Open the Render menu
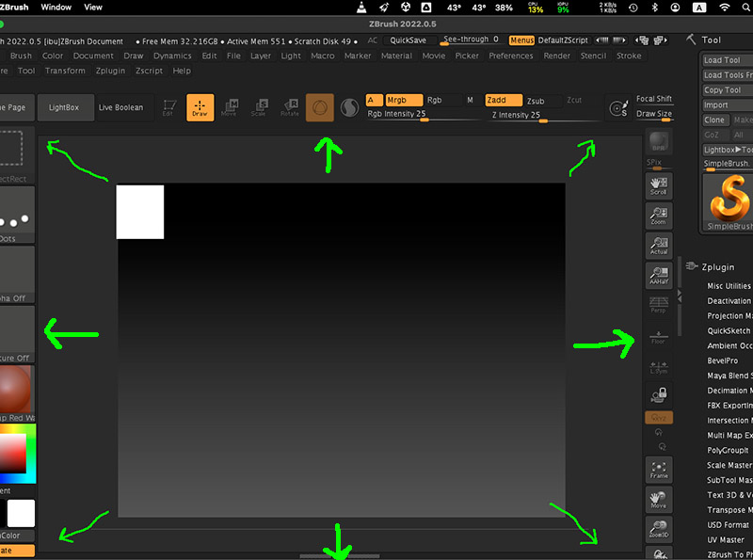 557,56
